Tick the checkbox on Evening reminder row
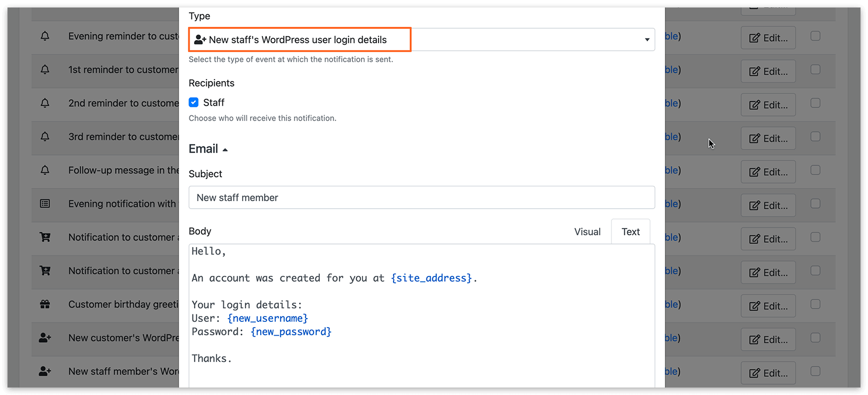 815,36
